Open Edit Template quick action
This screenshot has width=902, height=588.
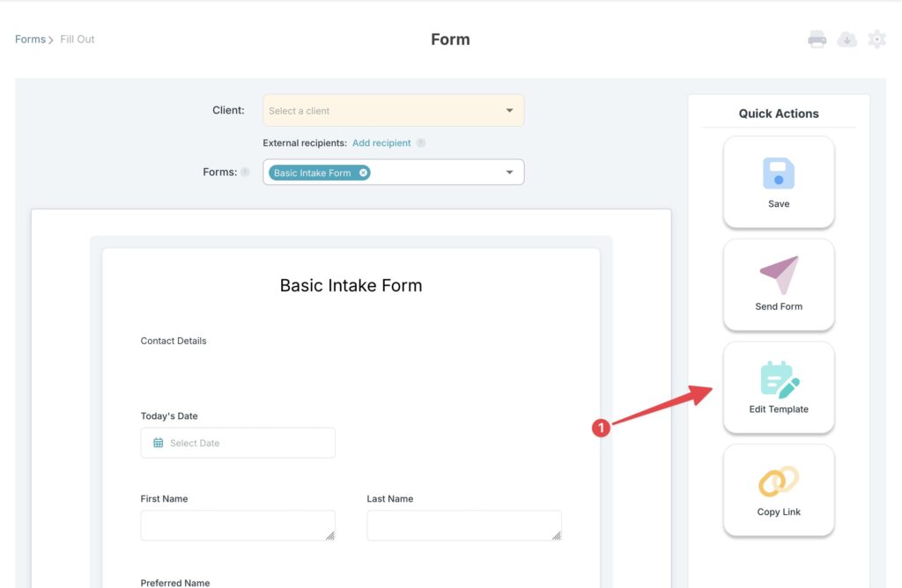(x=779, y=387)
